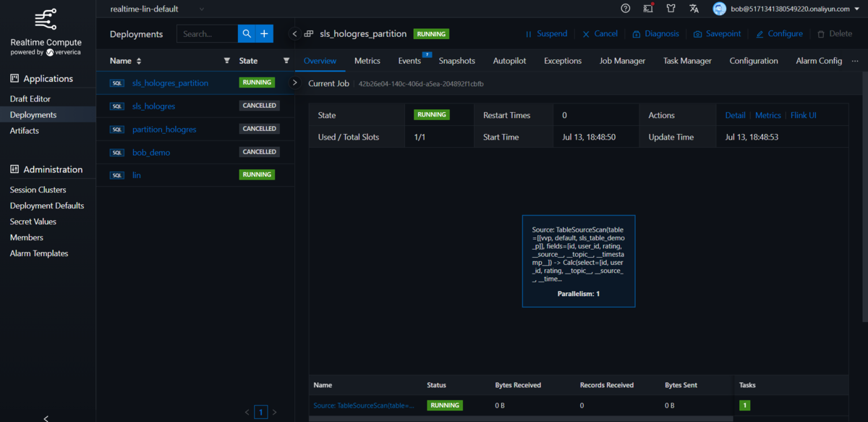Select the sls_hologres deployment
The height and width of the screenshot is (422, 868).
click(153, 106)
